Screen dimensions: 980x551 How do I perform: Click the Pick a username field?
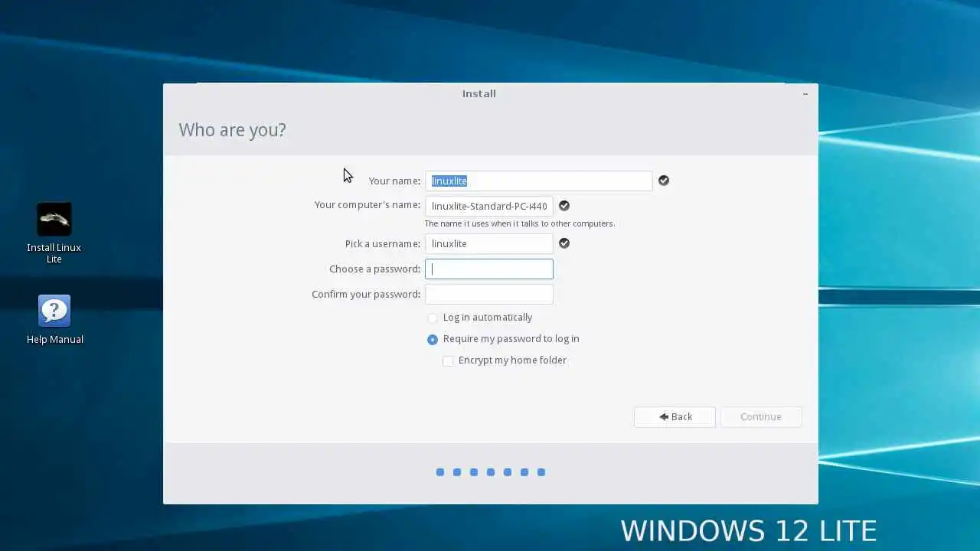point(489,243)
